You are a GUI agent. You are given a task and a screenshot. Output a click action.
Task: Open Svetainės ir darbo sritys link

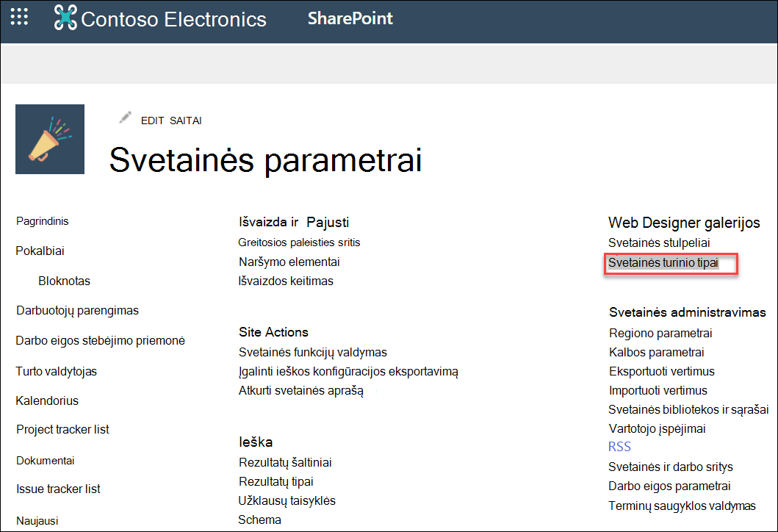coord(670,467)
